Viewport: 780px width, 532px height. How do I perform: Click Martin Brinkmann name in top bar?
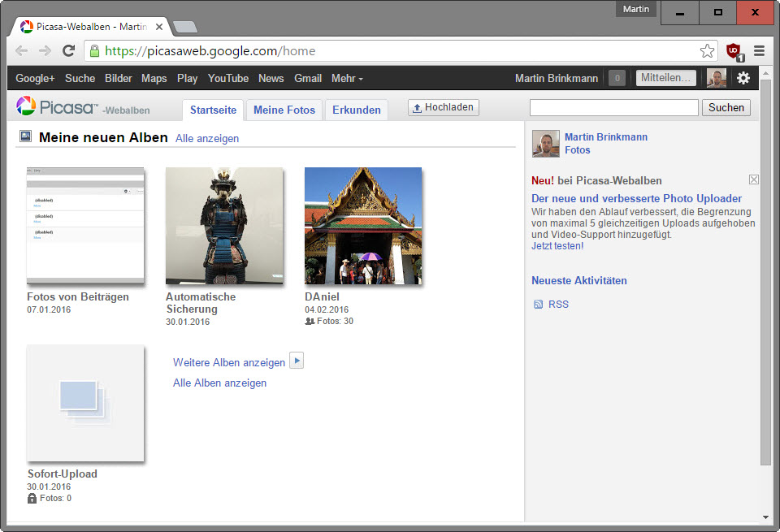click(x=556, y=78)
